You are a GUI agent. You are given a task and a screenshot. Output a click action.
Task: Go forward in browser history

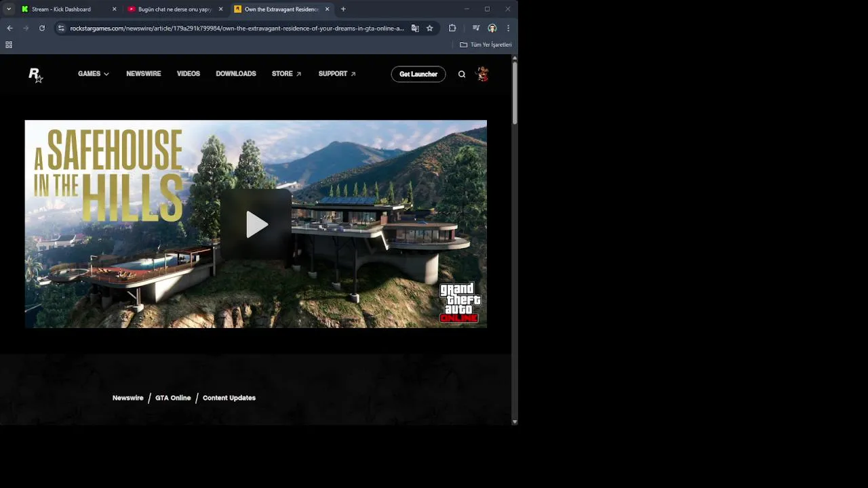pyautogui.click(x=26, y=28)
